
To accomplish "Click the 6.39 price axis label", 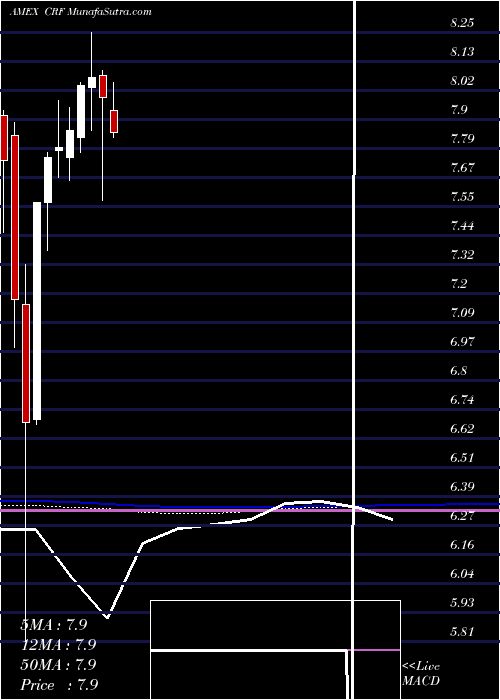I will (462, 487).
